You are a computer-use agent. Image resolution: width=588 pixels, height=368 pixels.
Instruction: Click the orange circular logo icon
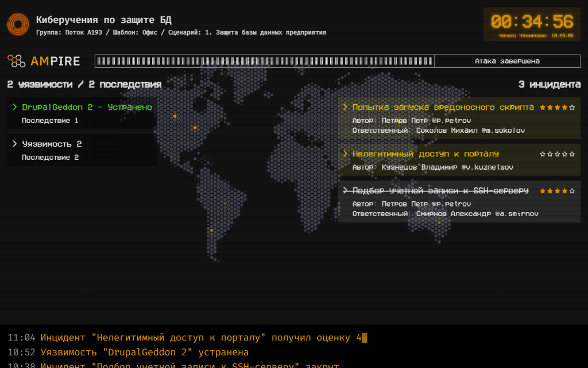[x=18, y=24]
